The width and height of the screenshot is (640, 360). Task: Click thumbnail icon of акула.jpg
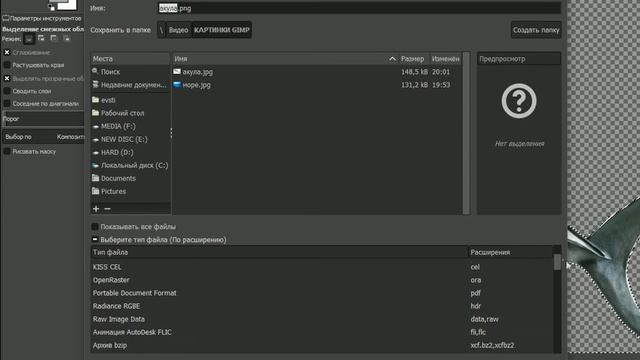177,71
